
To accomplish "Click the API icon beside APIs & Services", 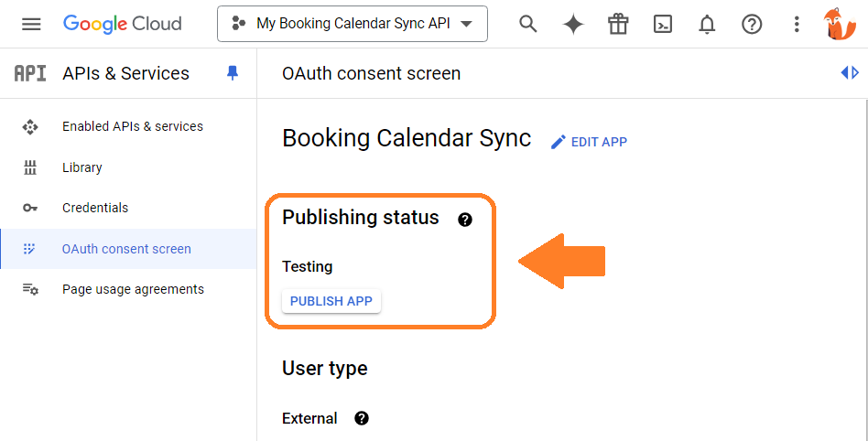I will coord(30,73).
